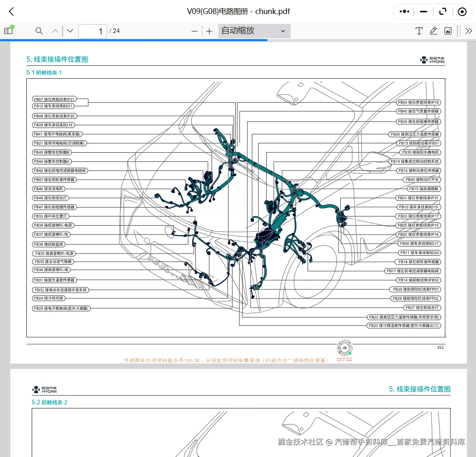Click label FB25 接电子膨胀阀(室外冷凝器)
Image resolution: width=476 pixels, height=457 pixels.
(61, 308)
